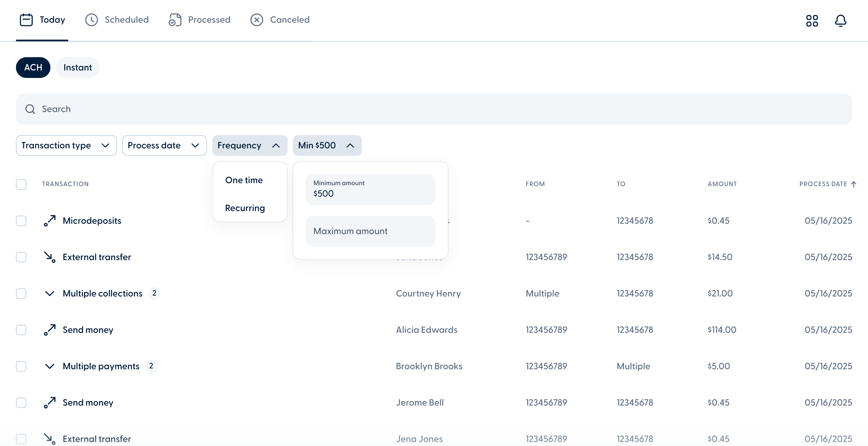This screenshot has width=868, height=446.
Task: Select the Recurring frequency option
Action: [245, 208]
